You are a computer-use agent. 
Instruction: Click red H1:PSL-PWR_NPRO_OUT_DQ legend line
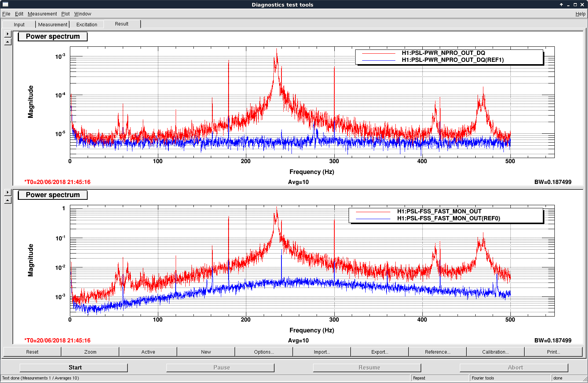coord(378,53)
